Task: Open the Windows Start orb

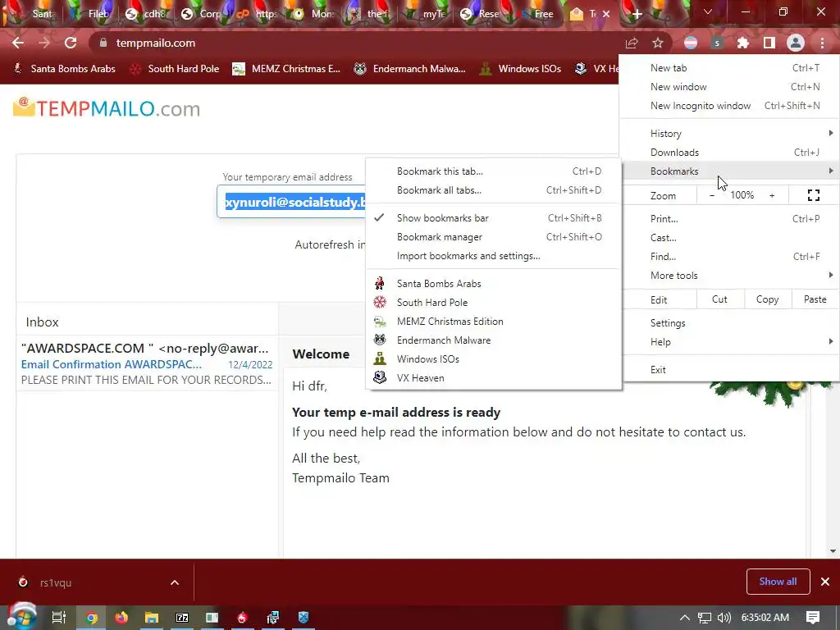Action: [x=21, y=617]
